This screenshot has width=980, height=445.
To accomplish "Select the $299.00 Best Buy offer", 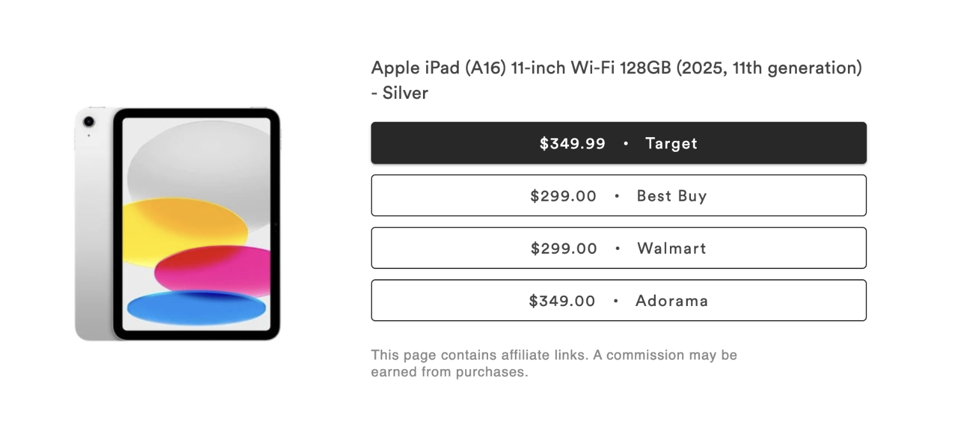I will (x=618, y=195).
